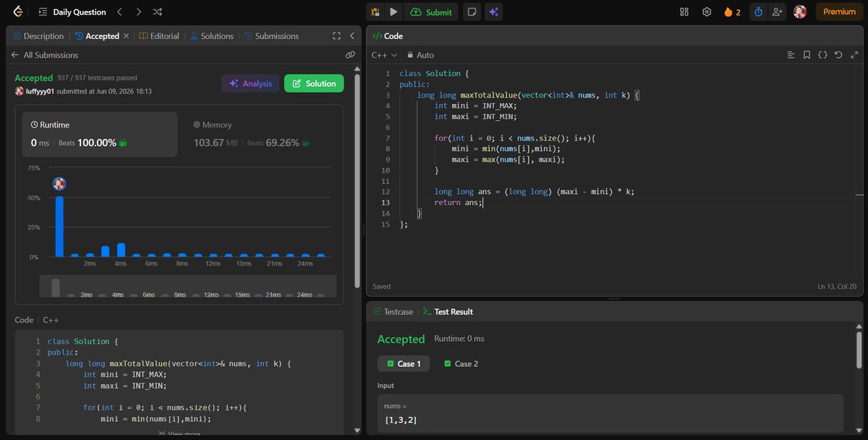Select the Accepted tab
868x440 pixels.
pyautogui.click(x=96, y=35)
